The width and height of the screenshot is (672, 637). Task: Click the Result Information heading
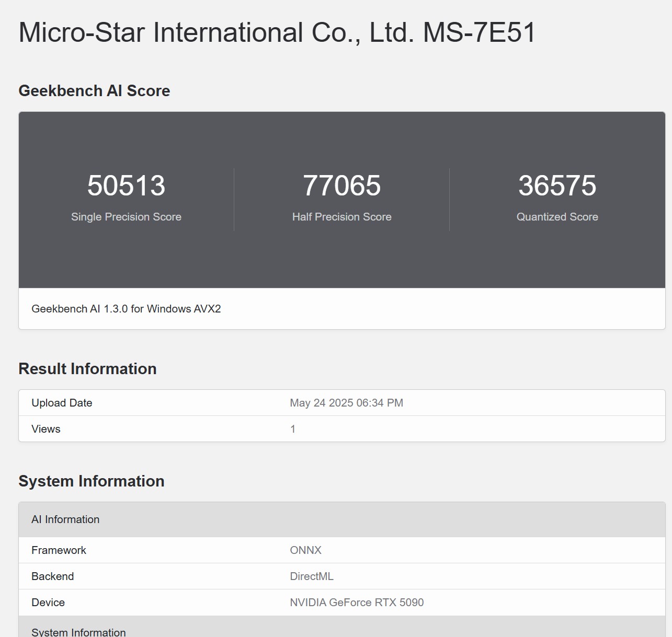87,369
